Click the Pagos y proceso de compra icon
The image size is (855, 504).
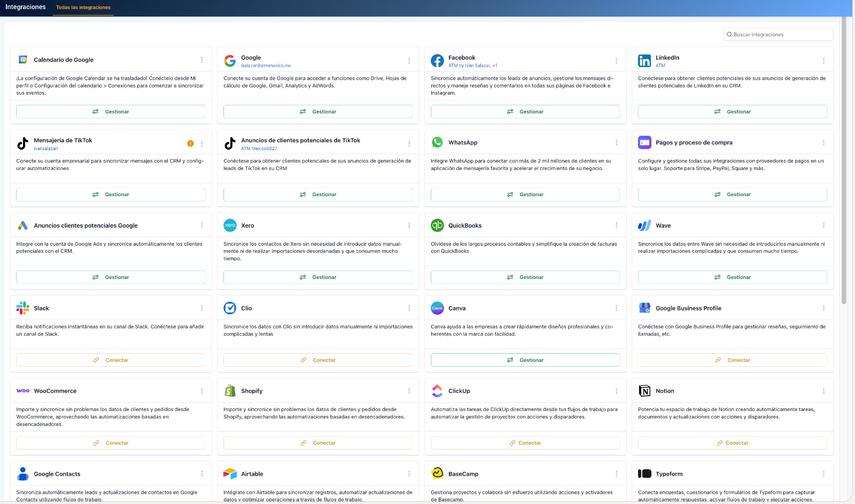644,142
